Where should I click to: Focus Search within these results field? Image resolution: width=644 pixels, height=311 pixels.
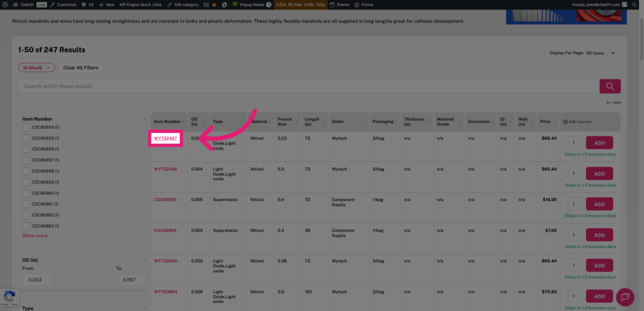coord(309,86)
